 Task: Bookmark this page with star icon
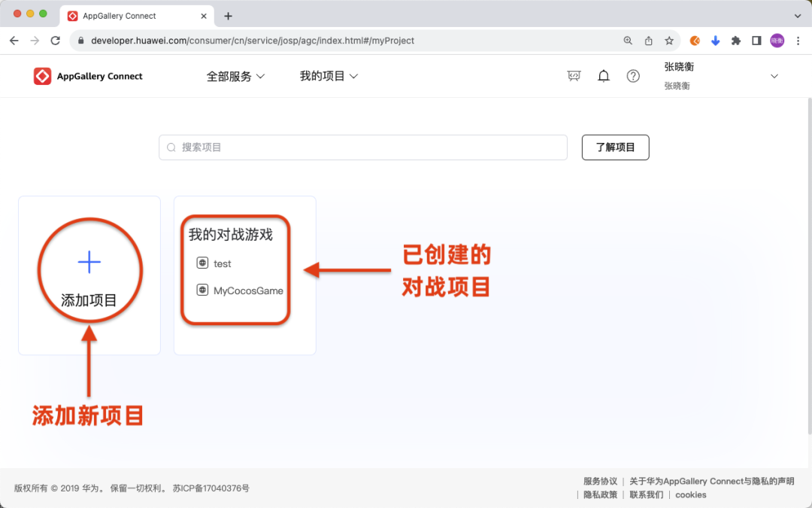click(x=669, y=41)
